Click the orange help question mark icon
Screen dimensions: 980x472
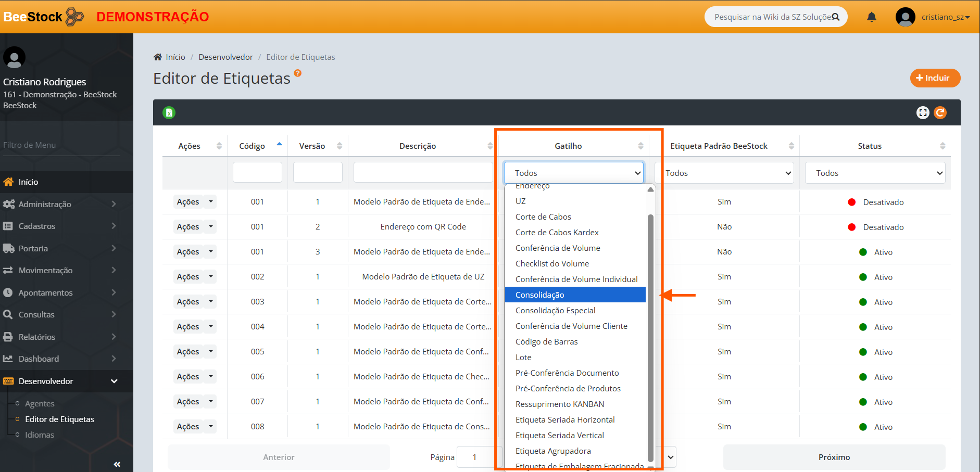pos(298,73)
